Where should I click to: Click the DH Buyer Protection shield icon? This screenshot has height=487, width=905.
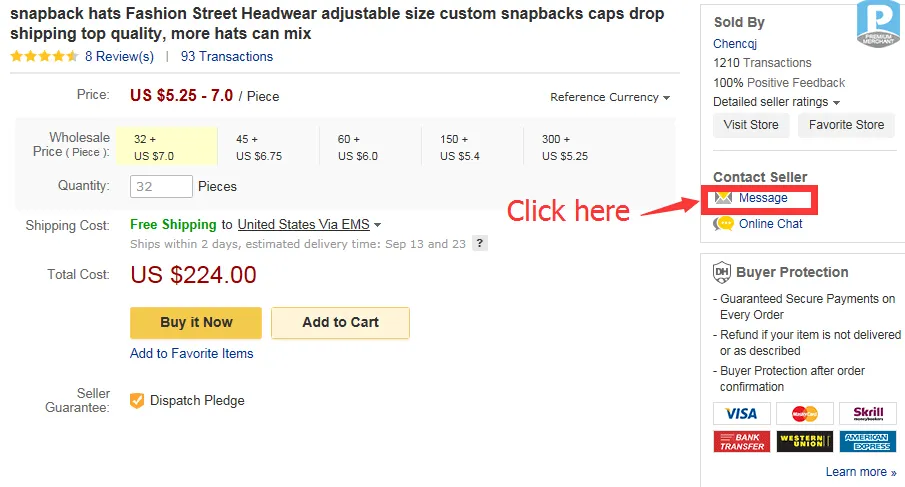[721, 272]
